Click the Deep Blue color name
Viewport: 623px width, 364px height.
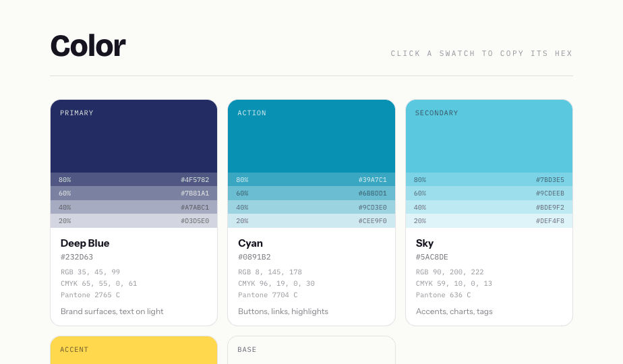pyautogui.click(x=85, y=243)
